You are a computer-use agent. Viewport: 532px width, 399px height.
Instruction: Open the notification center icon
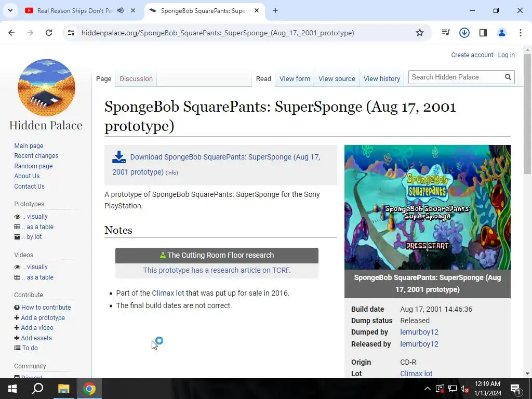(515, 389)
